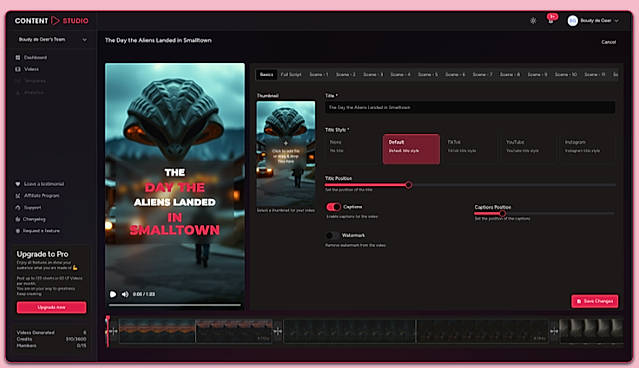The image size is (639, 368).
Task: Open the Support page
Action: pos(28,207)
